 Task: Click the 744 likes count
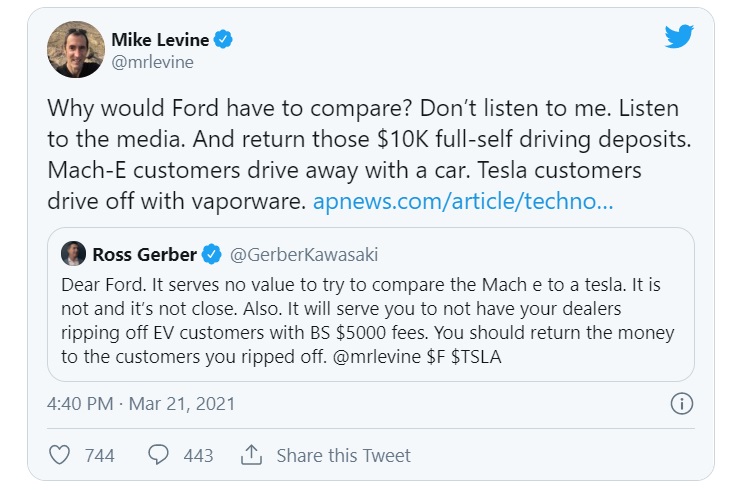[x=99, y=455]
